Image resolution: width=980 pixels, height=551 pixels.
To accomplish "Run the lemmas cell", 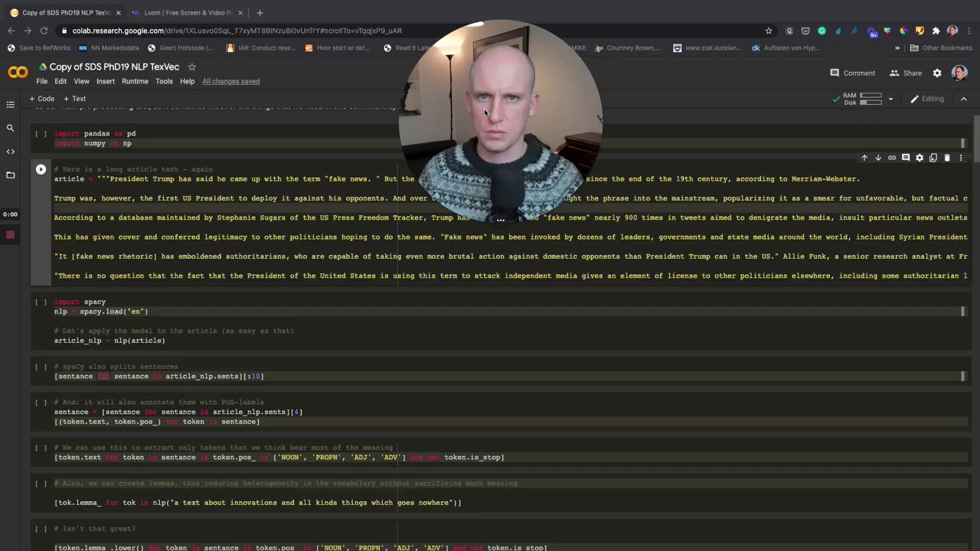I will 41,484.
